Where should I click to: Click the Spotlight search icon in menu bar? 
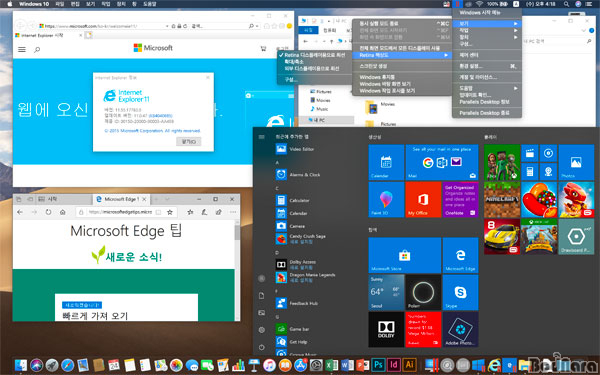566,4
